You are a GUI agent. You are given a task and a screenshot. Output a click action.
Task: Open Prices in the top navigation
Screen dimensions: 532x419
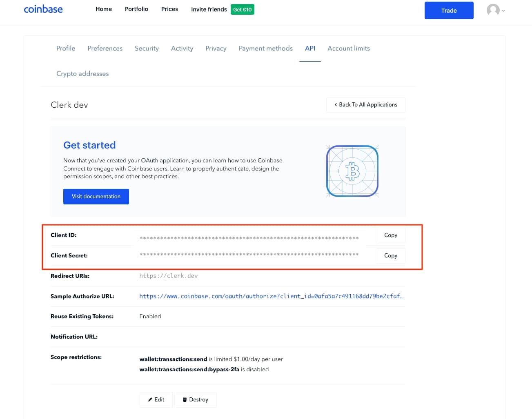pyautogui.click(x=169, y=9)
